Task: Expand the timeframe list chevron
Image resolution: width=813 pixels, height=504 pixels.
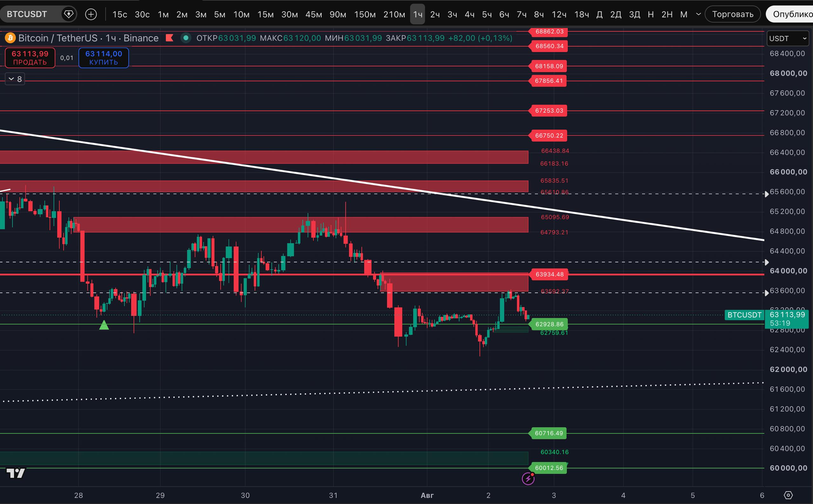Action: click(699, 14)
